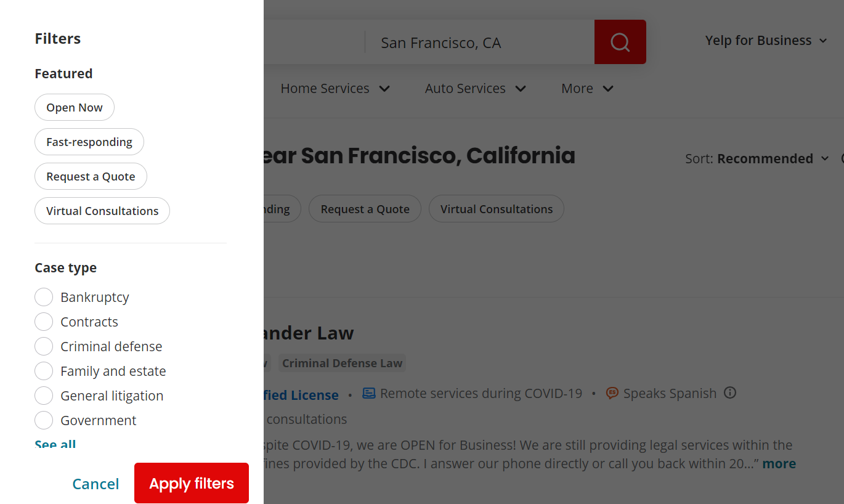Click Request a Quote chip on results page
This screenshot has width=844, height=504.
click(x=365, y=209)
